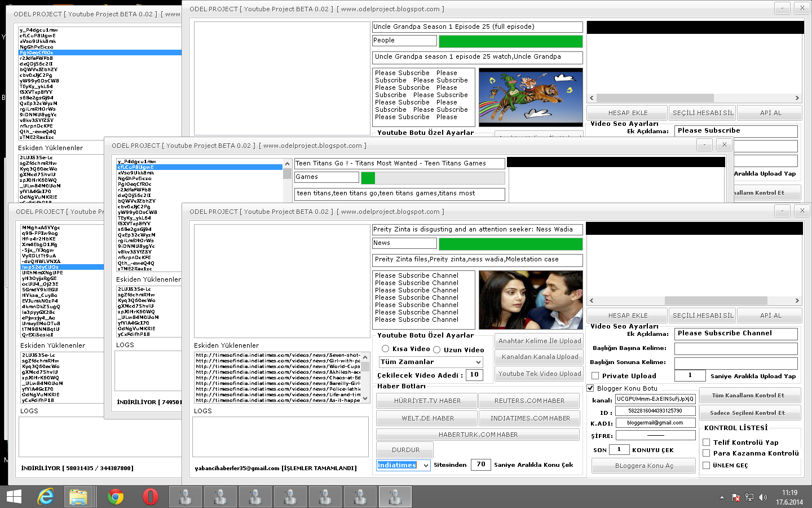Launch Internet Explorer from the taskbar
The image size is (812, 508).
tap(45, 497)
